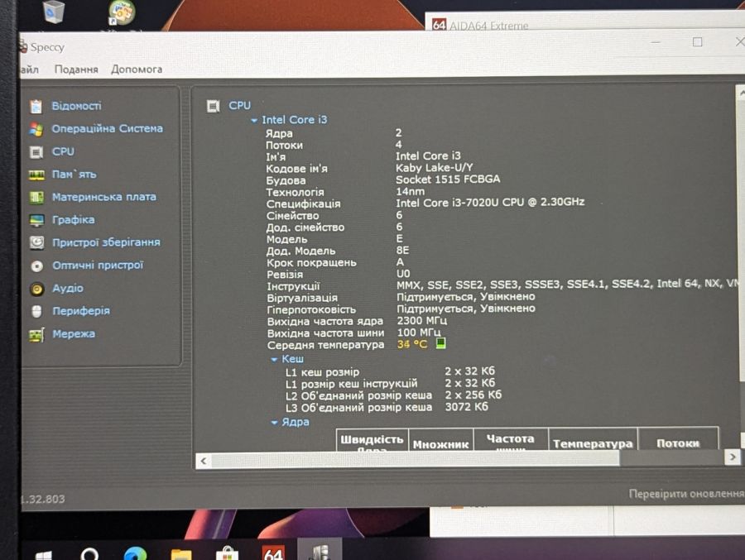Open the Оптичні пристрої disc icon

[36, 266]
